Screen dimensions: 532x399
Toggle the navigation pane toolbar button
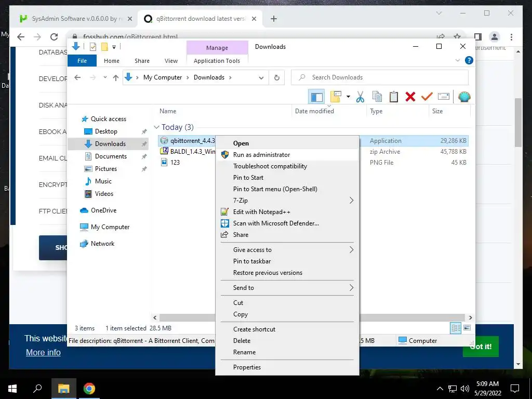[x=316, y=97]
